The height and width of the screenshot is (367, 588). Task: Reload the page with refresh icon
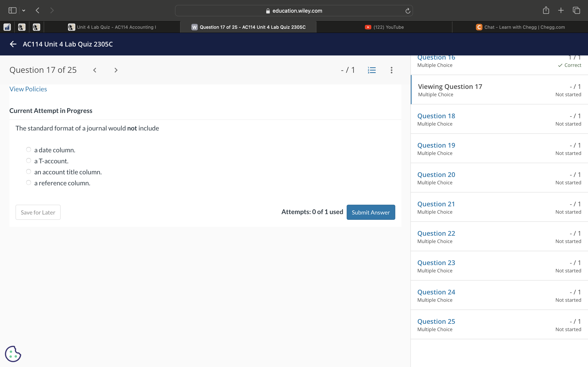408,11
